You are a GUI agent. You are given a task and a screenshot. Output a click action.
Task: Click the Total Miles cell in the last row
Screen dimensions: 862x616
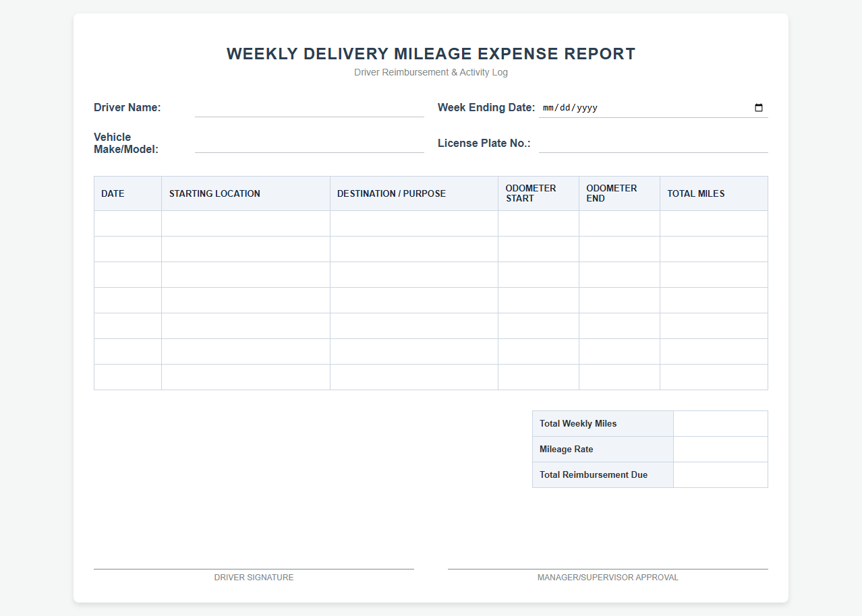point(714,377)
